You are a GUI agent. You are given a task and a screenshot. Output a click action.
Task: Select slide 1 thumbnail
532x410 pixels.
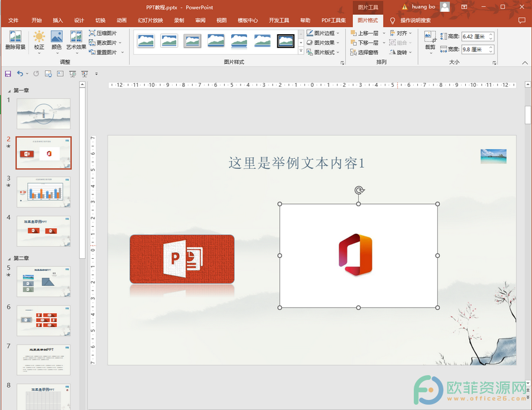tap(44, 113)
